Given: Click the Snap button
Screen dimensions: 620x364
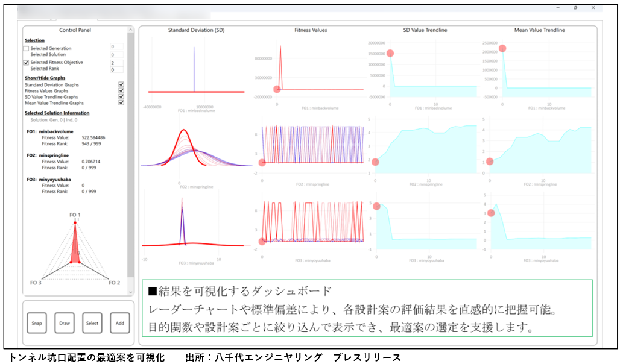Looking at the screenshot, I should pyautogui.click(x=37, y=323).
